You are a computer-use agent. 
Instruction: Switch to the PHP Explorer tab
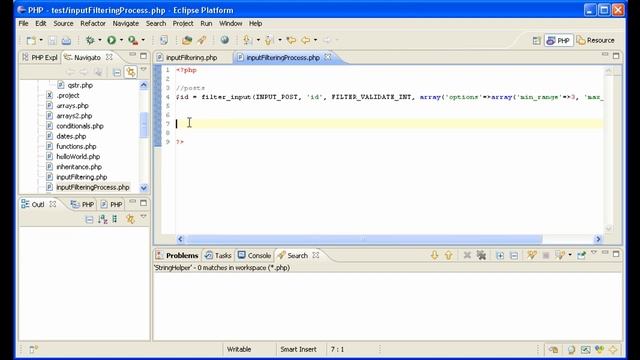[x=40, y=58]
